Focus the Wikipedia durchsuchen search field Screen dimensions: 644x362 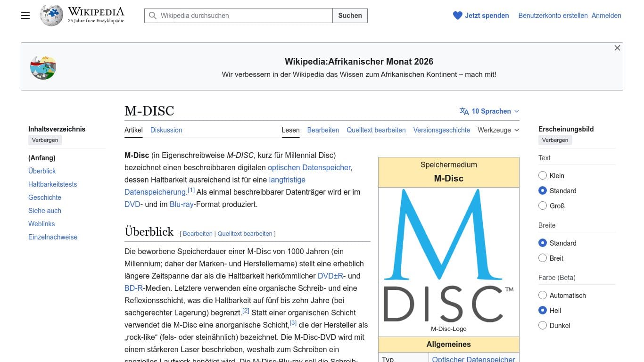pos(239,16)
